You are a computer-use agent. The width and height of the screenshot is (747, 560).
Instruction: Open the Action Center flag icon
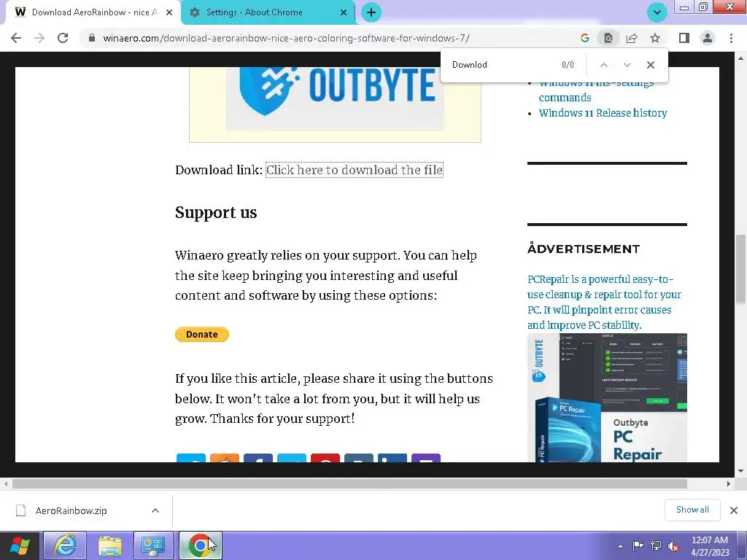pyautogui.click(x=638, y=546)
